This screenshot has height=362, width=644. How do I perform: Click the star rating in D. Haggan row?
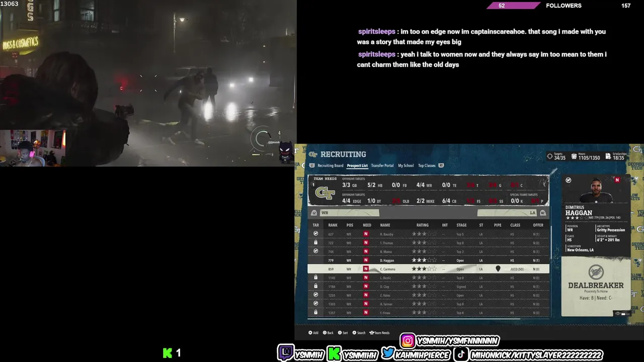coord(424,260)
